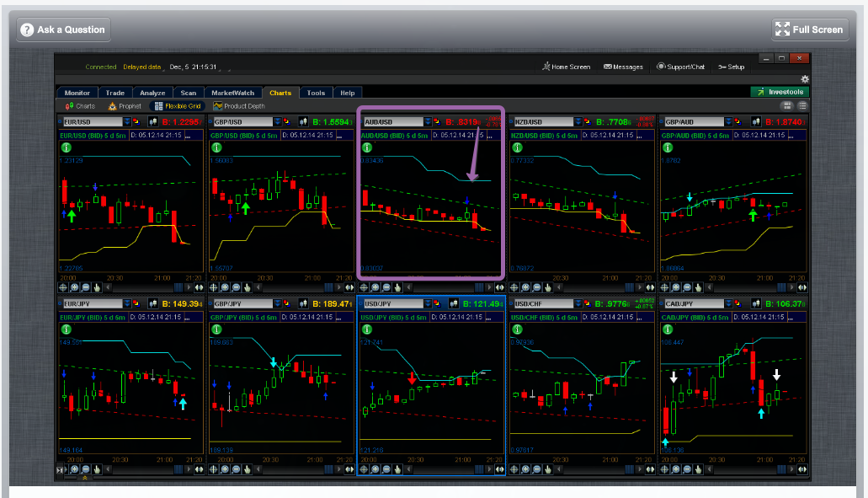Screen dimensions: 868x498
Task: Open the GBP/AUD symbol dropdown
Action: [x=730, y=121]
